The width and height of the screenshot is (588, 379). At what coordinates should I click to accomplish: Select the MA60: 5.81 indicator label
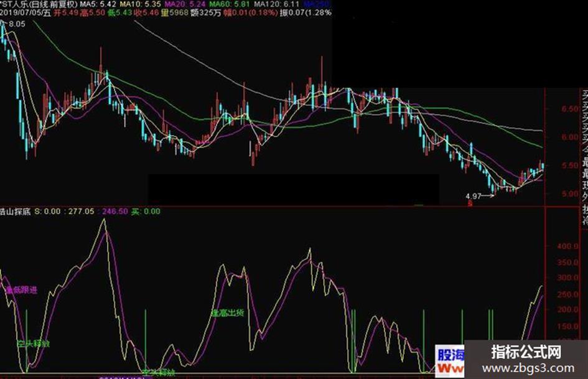229,4
